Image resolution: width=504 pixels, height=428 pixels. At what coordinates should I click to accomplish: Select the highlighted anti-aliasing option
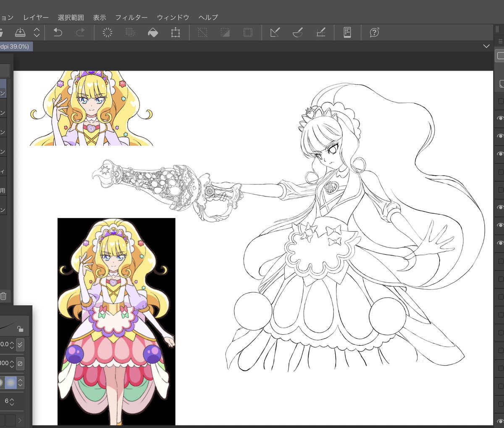coord(10,382)
